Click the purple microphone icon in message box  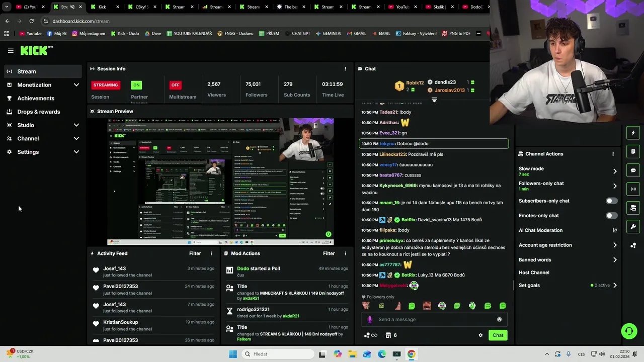click(370, 319)
